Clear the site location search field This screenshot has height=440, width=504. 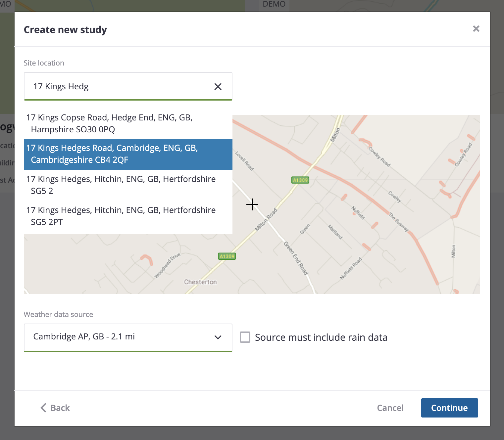click(218, 86)
